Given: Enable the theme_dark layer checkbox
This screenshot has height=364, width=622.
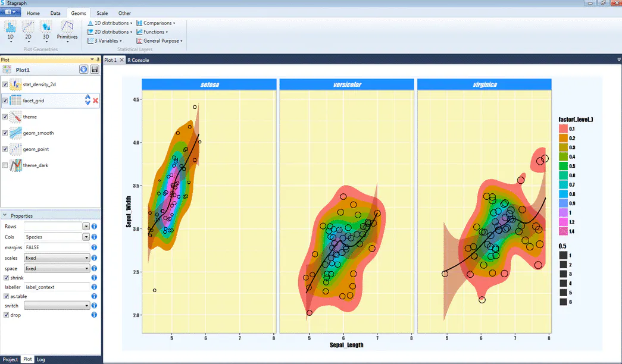Looking at the screenshot, I should tap(5, 165).
